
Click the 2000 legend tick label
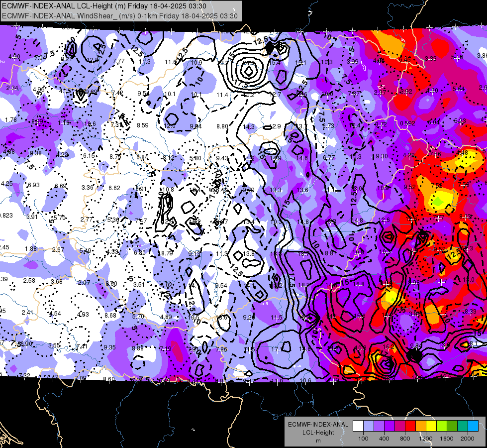tap(468, 439)
